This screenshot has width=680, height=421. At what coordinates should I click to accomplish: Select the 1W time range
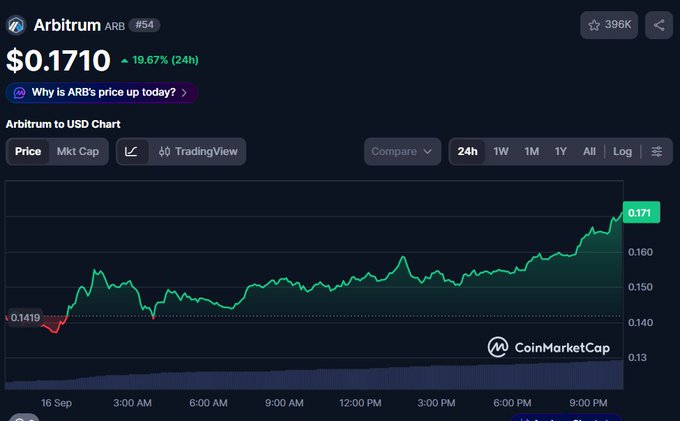tap(500, 151)
